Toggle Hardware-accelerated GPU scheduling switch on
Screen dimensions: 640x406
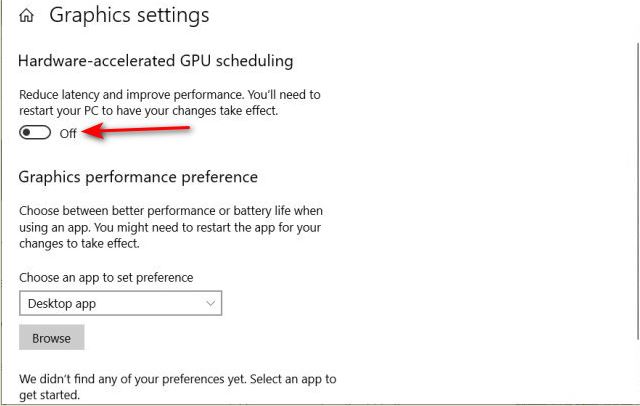35,133
